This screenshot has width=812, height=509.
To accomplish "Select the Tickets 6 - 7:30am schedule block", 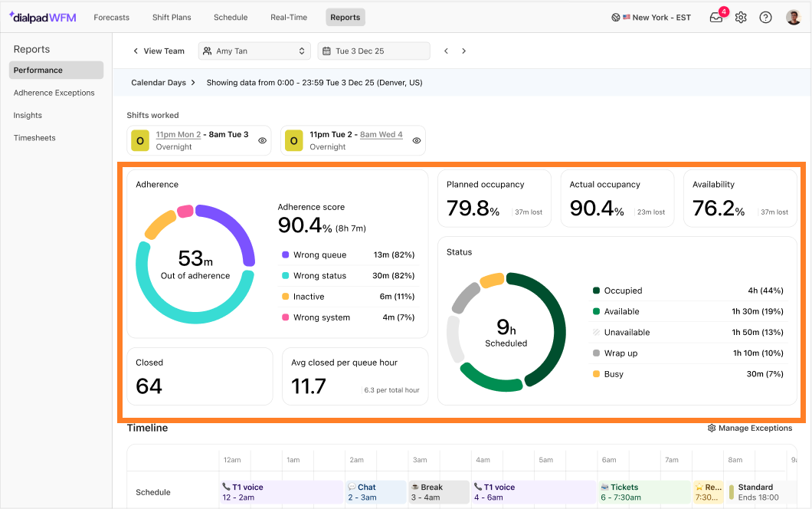I will pos(644,492).
